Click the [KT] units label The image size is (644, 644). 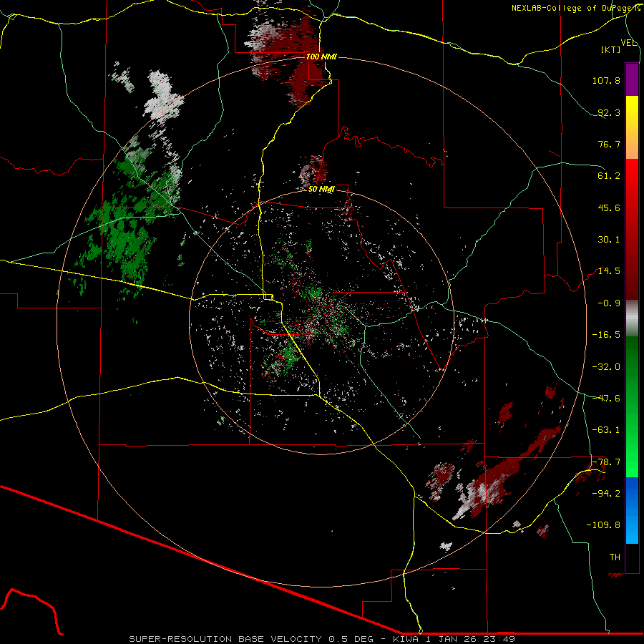(x=611, y=49)
